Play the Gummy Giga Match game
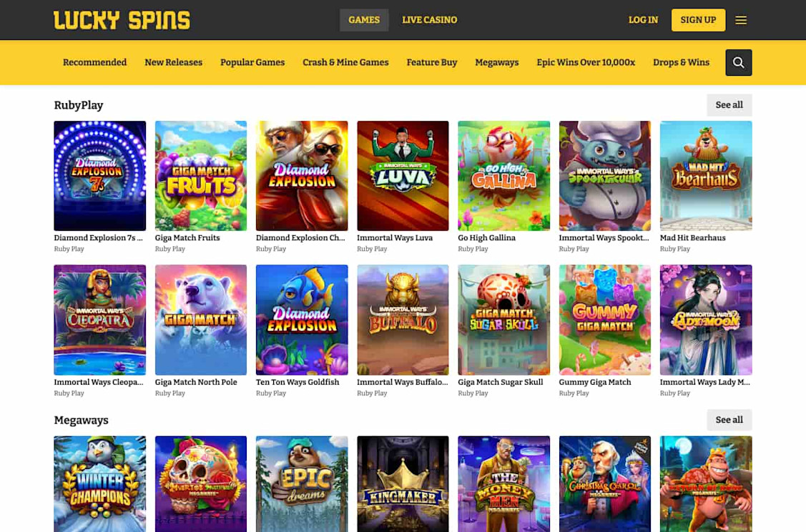The height and width of the screenshot is (532, 806). [x=605, y=320]
